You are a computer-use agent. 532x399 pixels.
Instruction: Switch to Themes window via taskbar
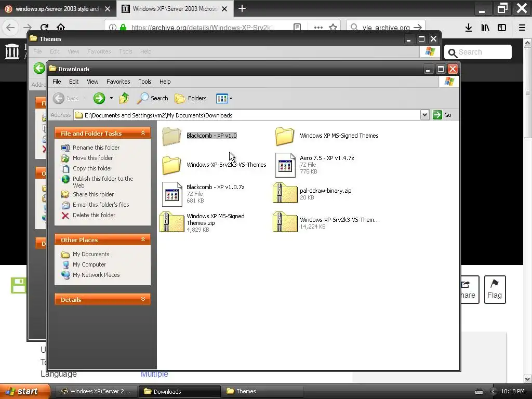[x=262, y=391]
